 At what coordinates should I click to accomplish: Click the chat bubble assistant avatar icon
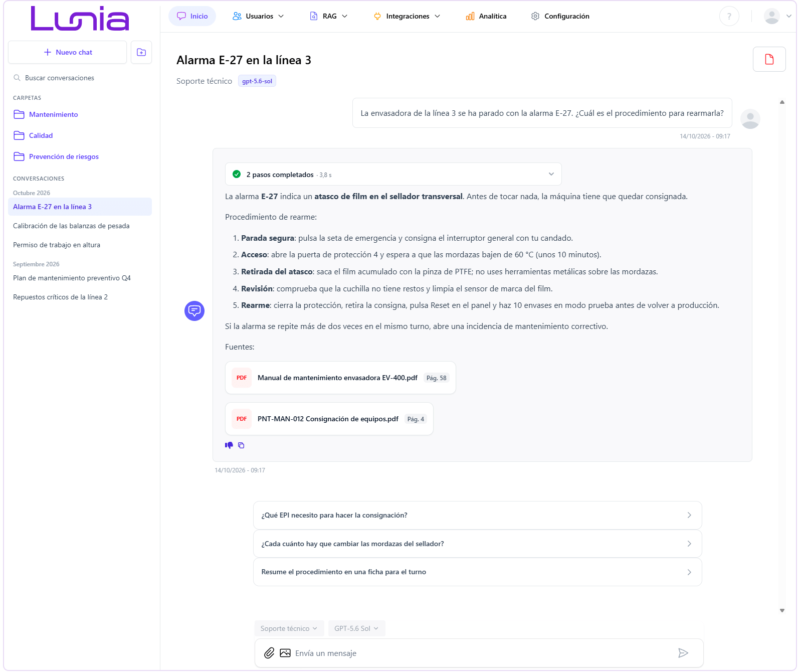(x=194, y=311)
